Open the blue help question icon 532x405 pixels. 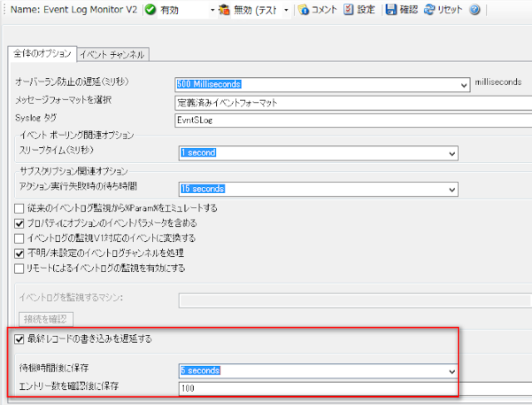click(x=475, y=9)
